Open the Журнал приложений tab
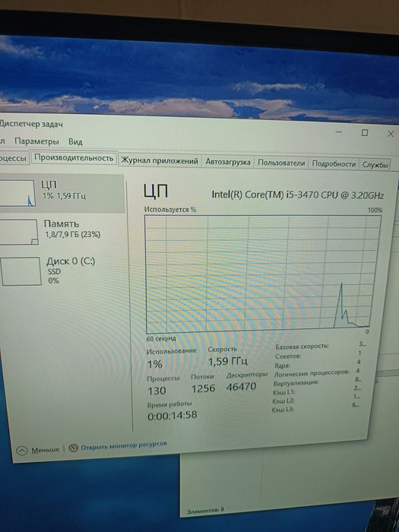 (160, 161)
